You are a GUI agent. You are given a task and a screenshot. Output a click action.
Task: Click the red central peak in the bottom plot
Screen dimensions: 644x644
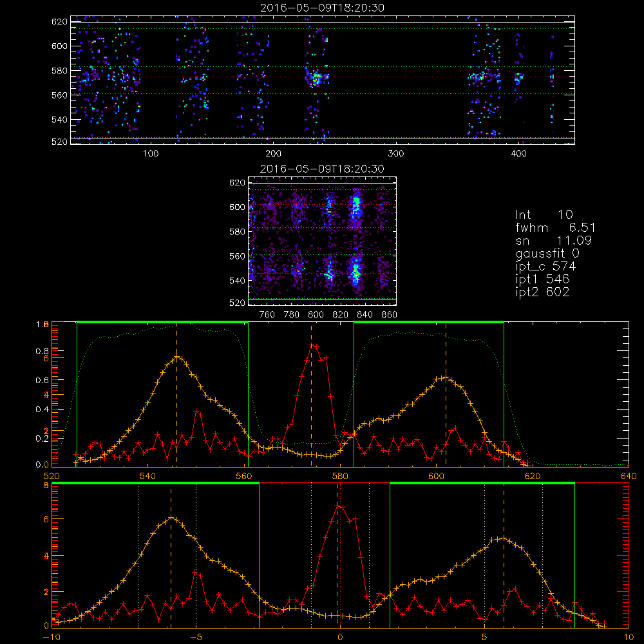coord(338,507)
